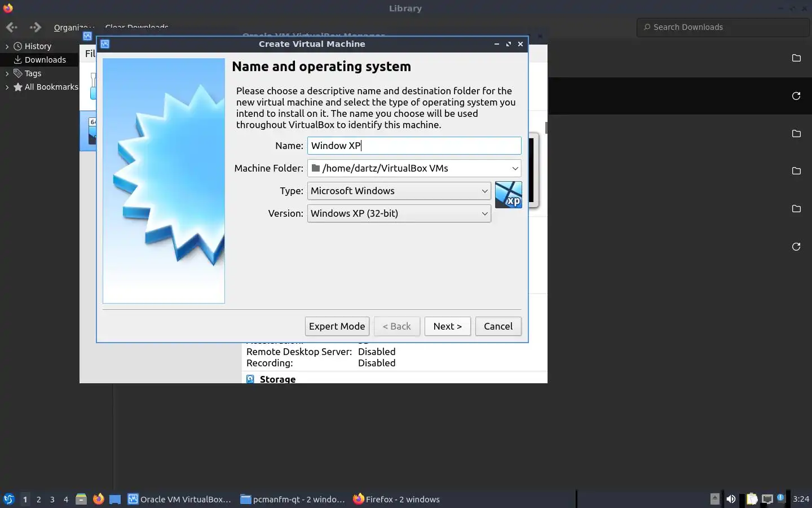This screenshot has height=508, width=812.
Task: Open the LXQt application menu
Action: (x=9, y=499)
